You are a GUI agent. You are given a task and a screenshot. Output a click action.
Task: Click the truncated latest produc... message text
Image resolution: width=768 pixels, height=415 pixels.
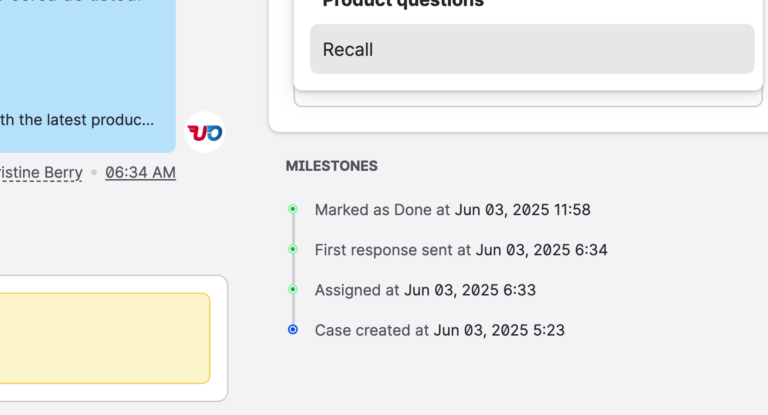(77, 120)
